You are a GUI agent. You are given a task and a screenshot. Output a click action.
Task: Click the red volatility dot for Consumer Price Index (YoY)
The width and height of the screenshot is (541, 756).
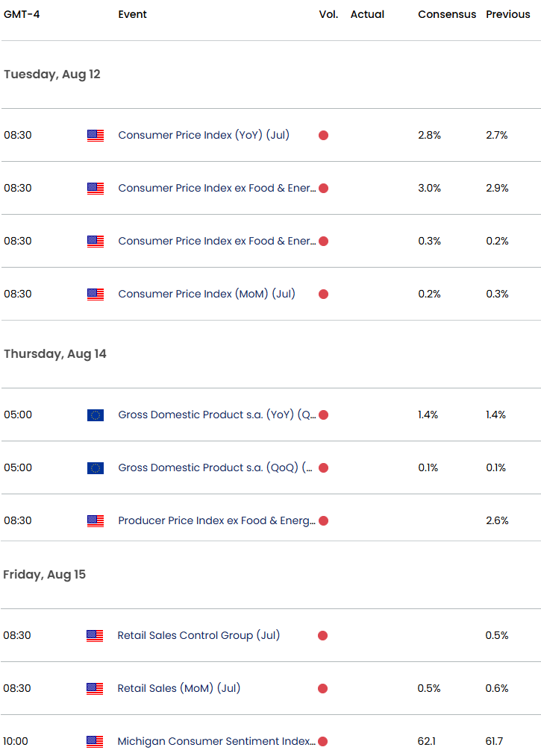[324, 136]
